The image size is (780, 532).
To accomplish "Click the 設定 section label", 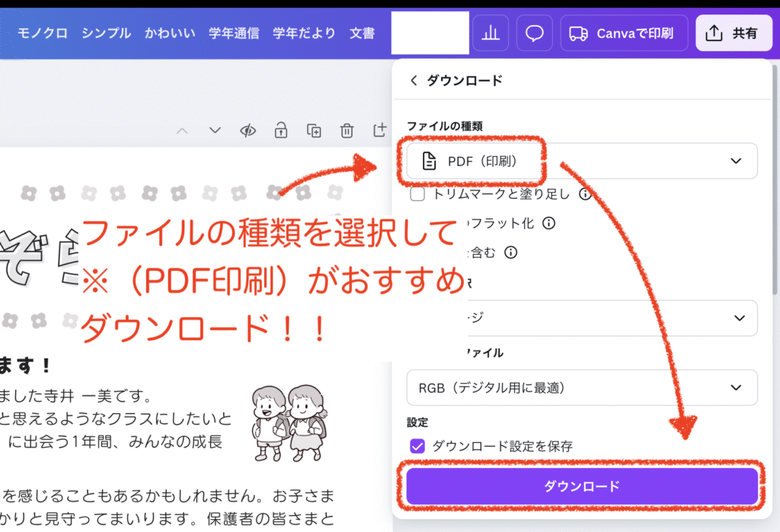I will [x=417, y=422].
